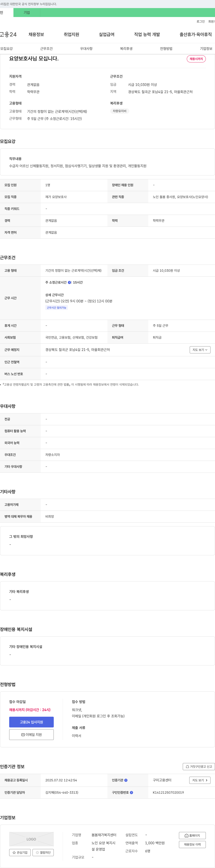215x868 pixels.
Task: Click the 차량유지비 welfare tag
Action: tap(120, 111)
